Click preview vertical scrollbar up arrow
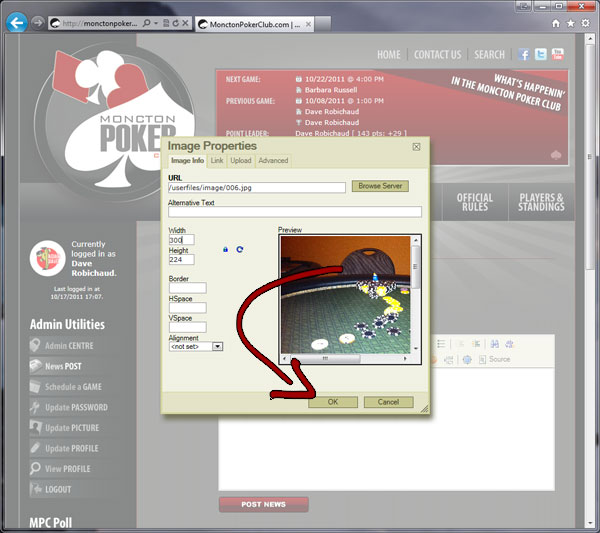 click(x=416, y=240)
